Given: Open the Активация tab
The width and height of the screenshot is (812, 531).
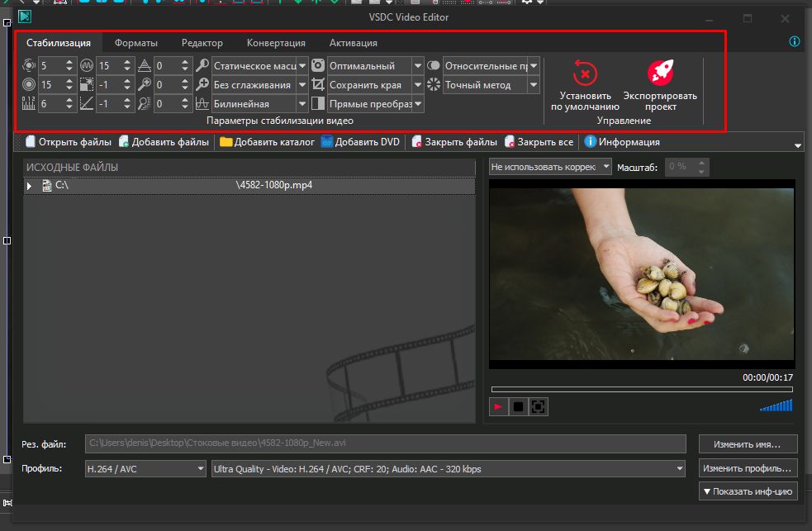Looking at the screenshot, I should pyautogui.click(x=354, y=43).
